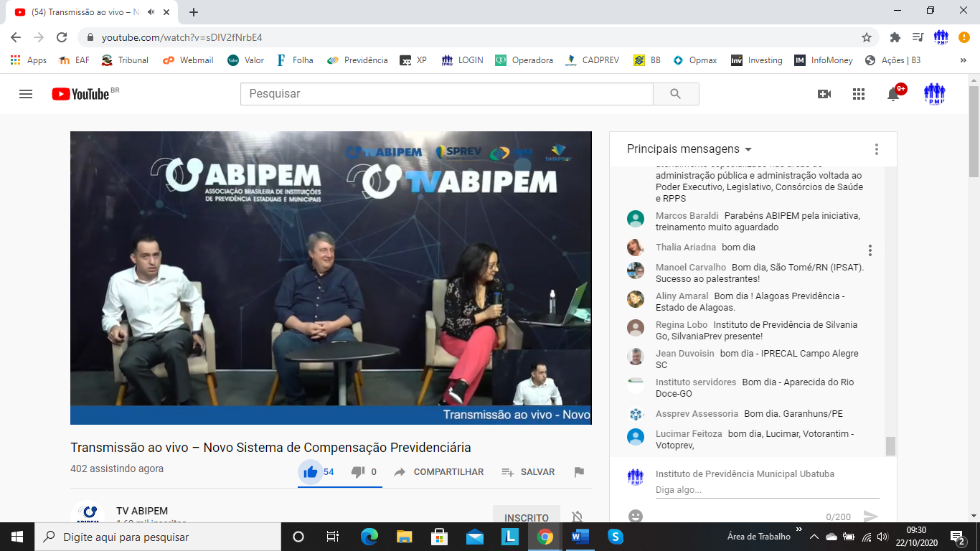This screenshot has width=980, height=551.
Task: Like the video with thumbs up
Action: pyautogui.click(x=311, y=472)
